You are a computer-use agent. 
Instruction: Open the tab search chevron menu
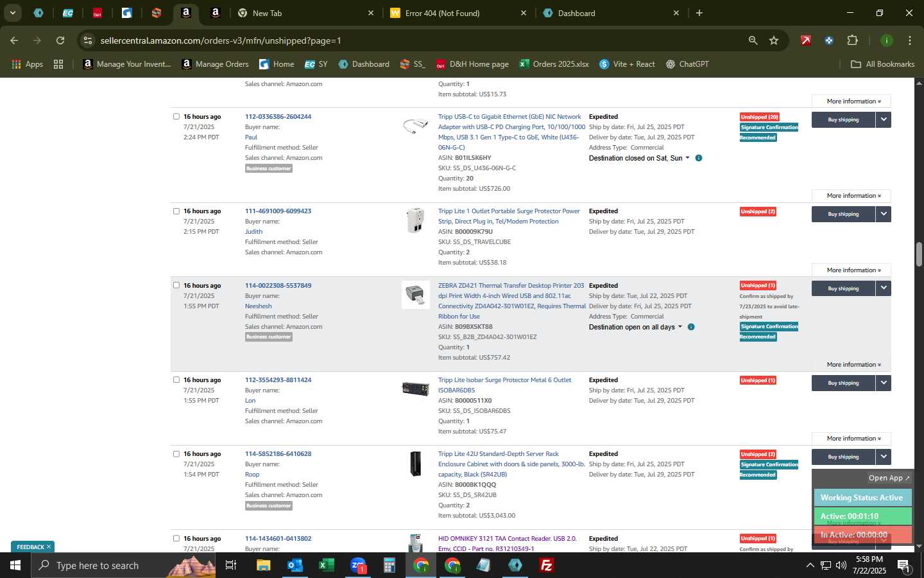click(x=12, y=13)
